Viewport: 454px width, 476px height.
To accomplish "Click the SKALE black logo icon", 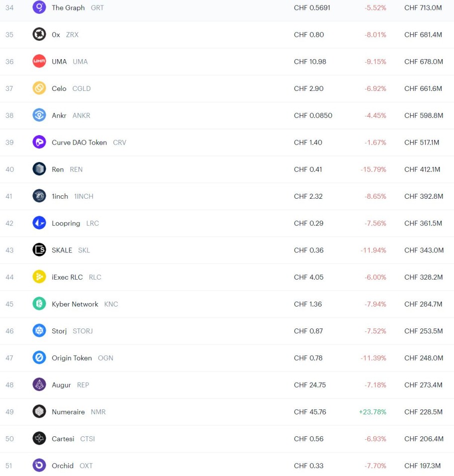I will (39, 250).
